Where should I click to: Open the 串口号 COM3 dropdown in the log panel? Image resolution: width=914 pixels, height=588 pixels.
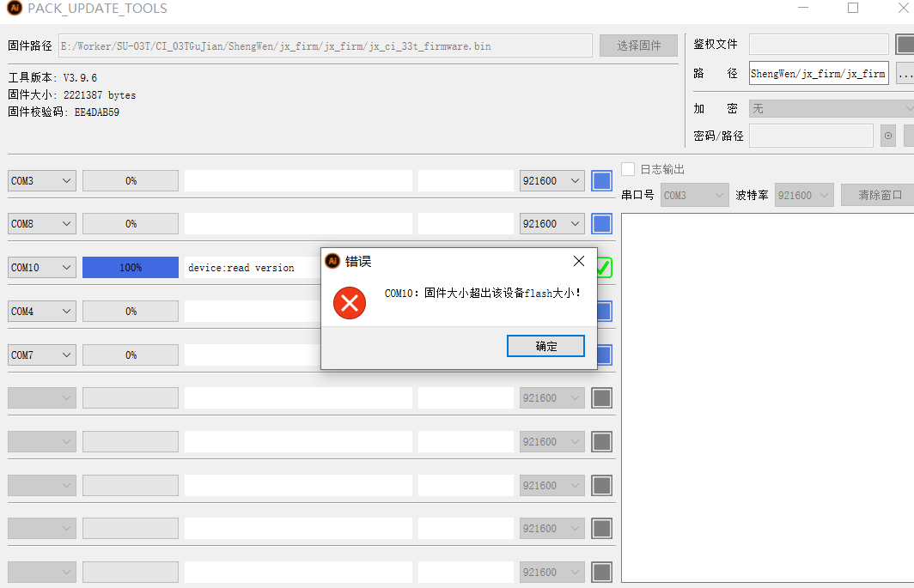coord(695,196)
